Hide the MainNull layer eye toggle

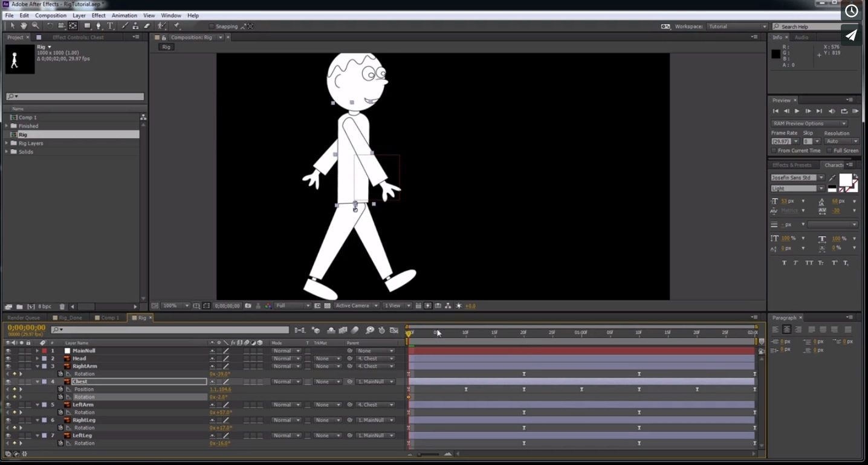point(8,351)
